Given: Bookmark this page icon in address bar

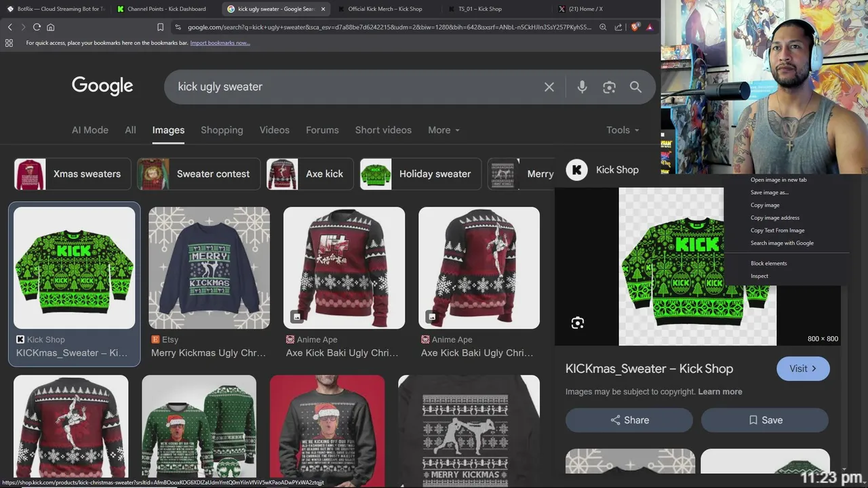Looking at the screenshot, I should coord(160,27).
